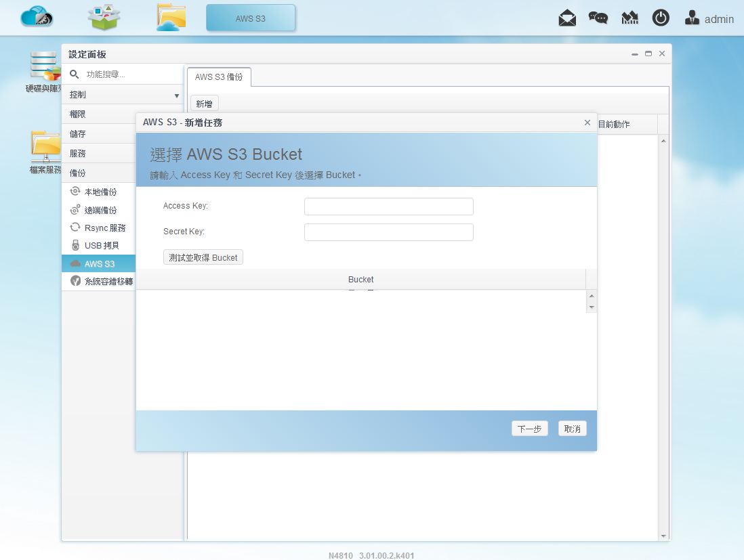Viewport: 744px width, 560px height.
Task: Click scroll down arrow of task list
Action: [663, 536]
